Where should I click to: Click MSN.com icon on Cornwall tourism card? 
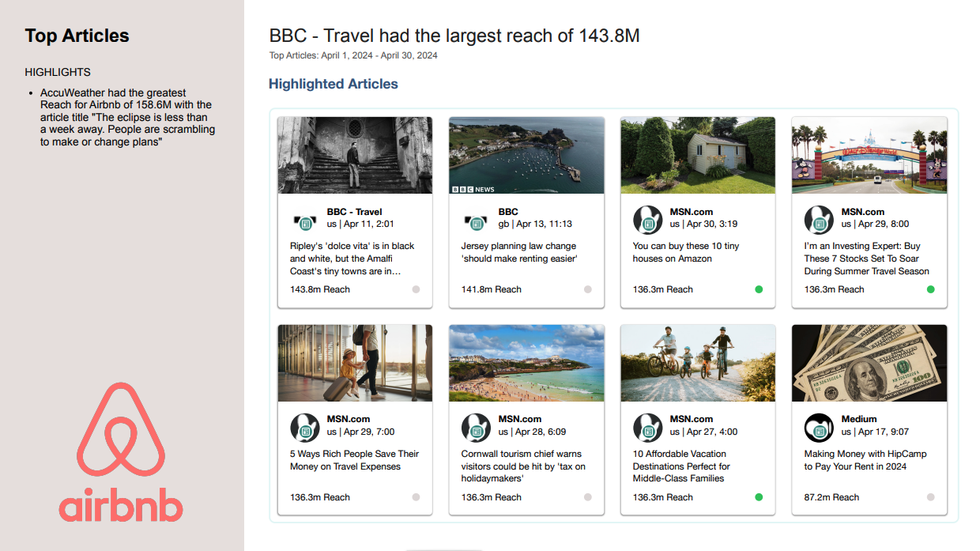[x=476, y=428]
